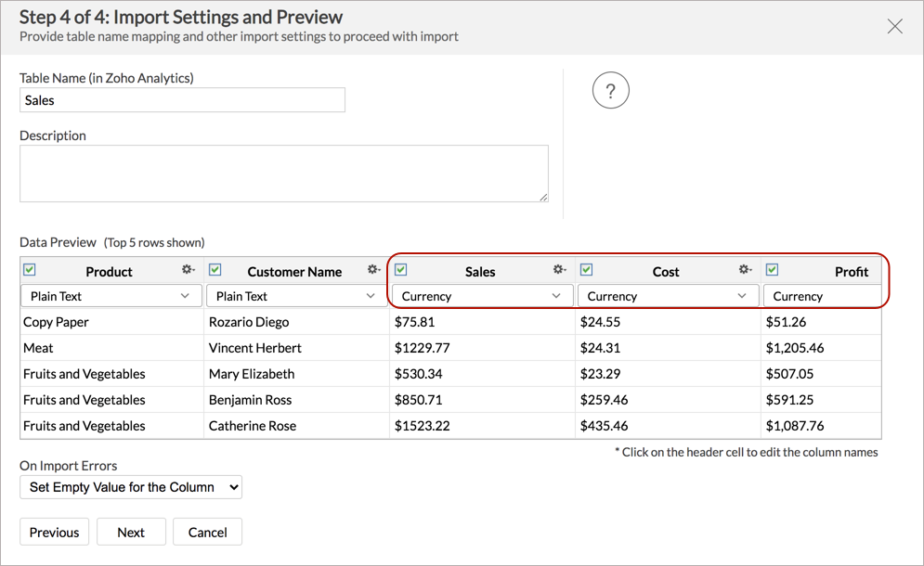Open the Currency dropdown under Sales
Image resolution: width=924 pixels, height=566 pixels.
tap(480, 295)
